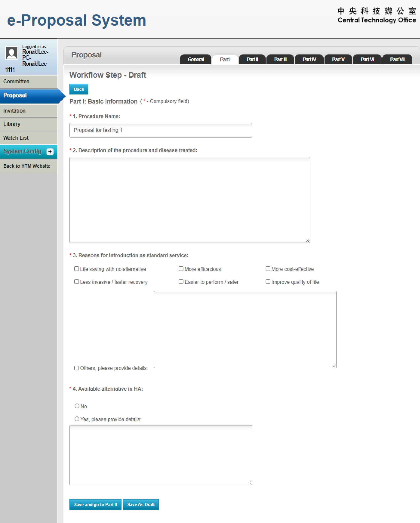
Task: Select the Part I tab
Action: point(225,59)
